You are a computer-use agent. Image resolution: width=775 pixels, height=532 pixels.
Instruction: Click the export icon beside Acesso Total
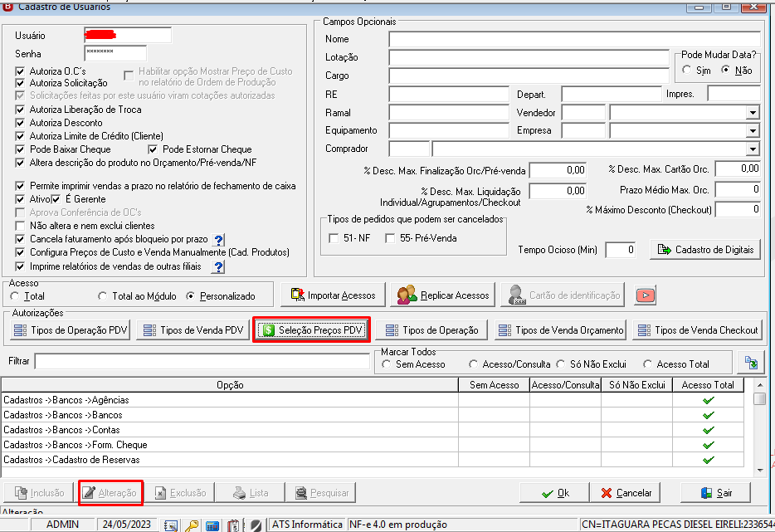tap(751, 363)
